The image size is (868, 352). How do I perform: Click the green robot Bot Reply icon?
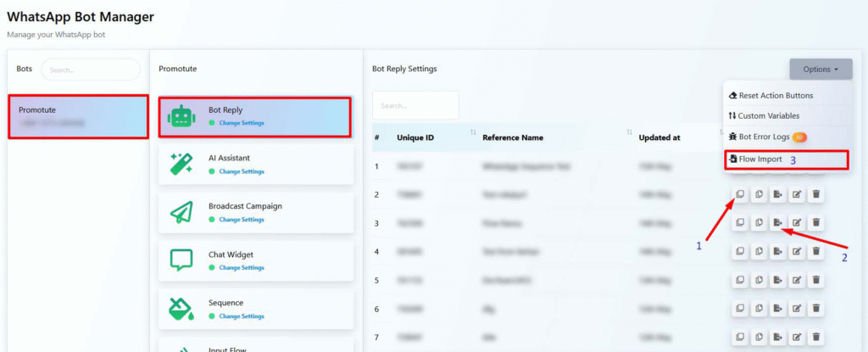pos(181,116)
